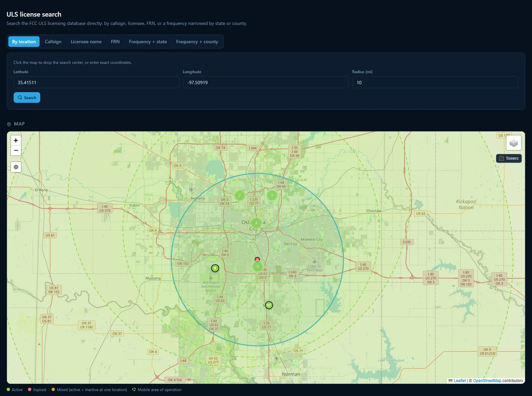
Task: Open the cluster marker labeled 17
Action: coord(269,305)
